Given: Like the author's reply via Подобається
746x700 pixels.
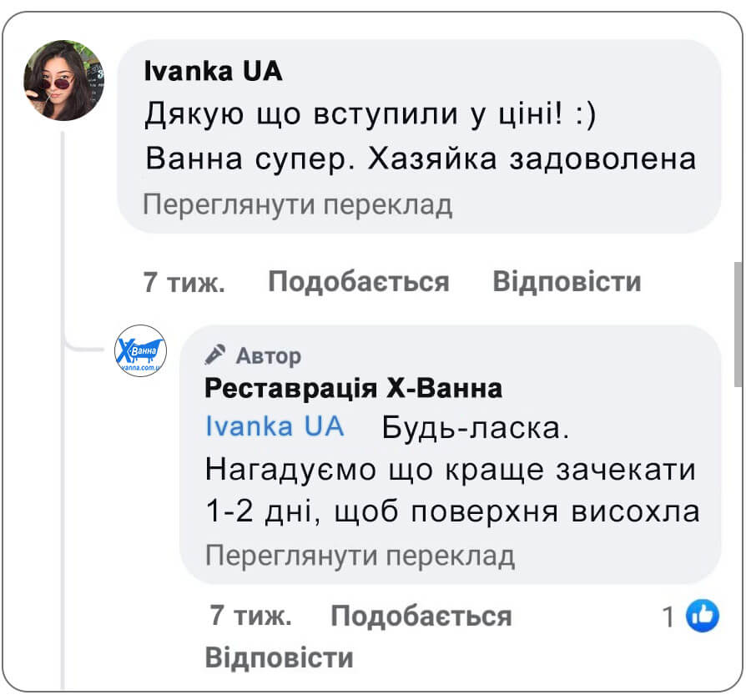Looking at the screenshot, I should (x=421, y=614).
